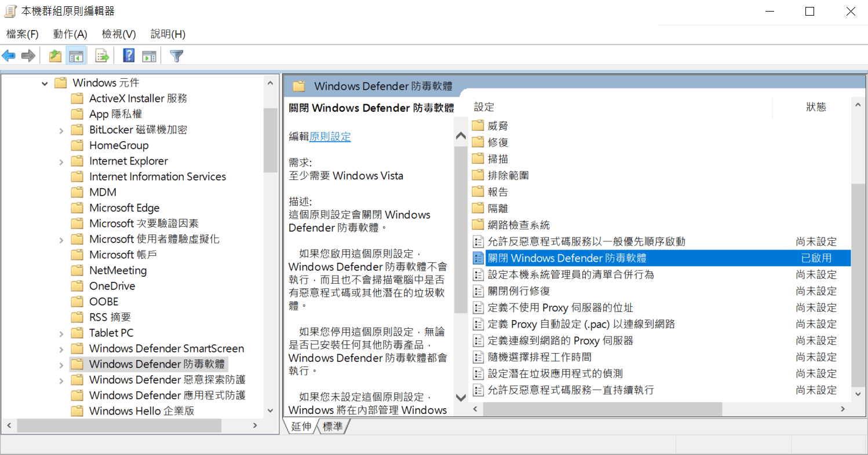Open Help via the question mark icon

tap(129, 56)
